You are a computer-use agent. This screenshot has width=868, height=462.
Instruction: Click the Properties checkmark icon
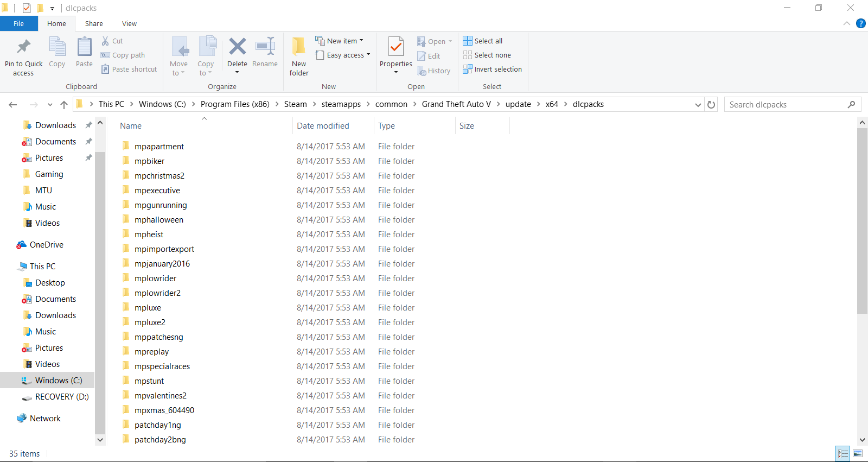[396, 47]
